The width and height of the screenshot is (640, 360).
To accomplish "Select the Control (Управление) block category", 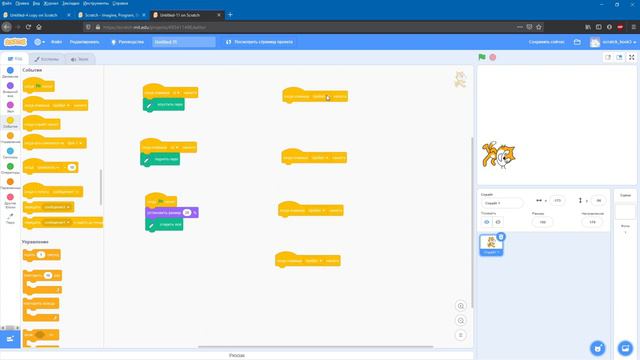I will tap(10, 138).
